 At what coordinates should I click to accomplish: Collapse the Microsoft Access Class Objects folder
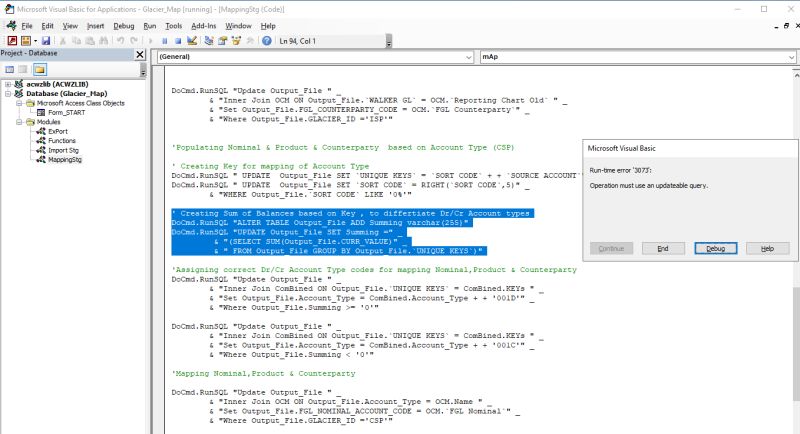(19, 103)
